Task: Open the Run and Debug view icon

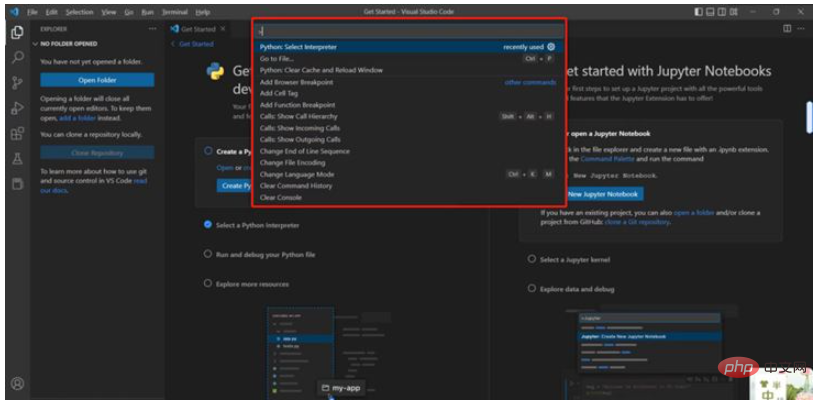Action: pos(17,108)
